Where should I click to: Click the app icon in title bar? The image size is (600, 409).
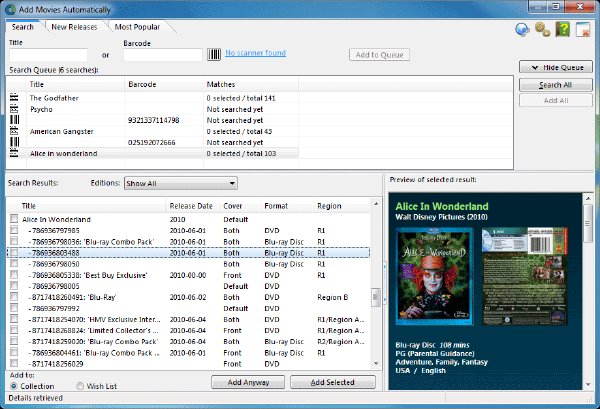tap(11, 9)
